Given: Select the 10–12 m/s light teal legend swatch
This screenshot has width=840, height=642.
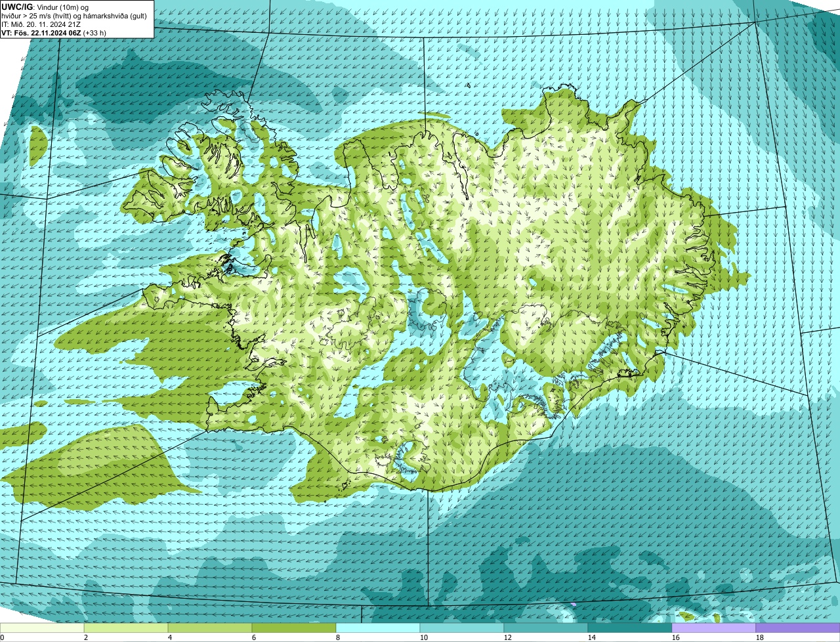Looking at the screenshot, I should 462,628.
